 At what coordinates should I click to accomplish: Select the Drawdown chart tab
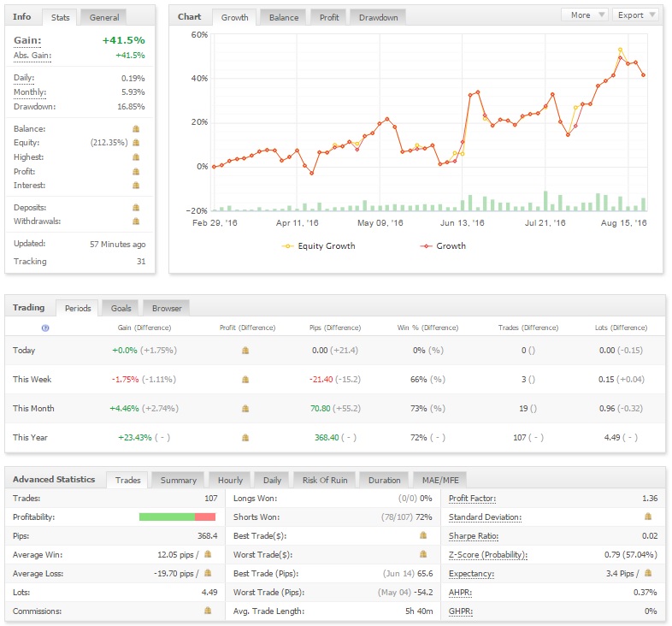[x=379, y=18]
